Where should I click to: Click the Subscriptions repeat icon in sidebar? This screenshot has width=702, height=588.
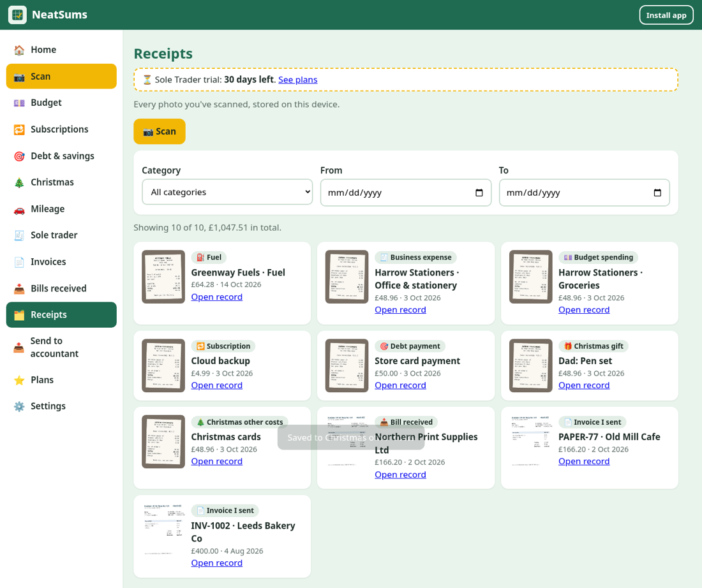pyautogui.click(x=19, y=129)
